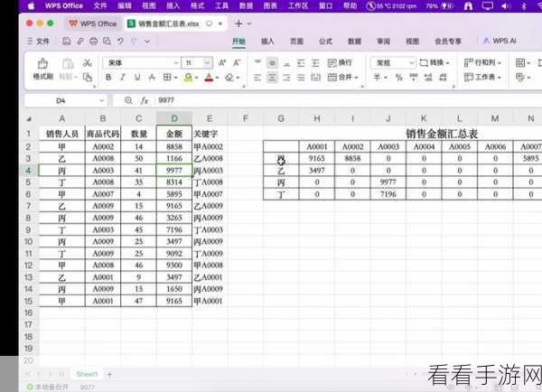Open the Worksheet (工作表) dropdown
The width and height of the screenshot is (542, 392).
point(483,77)
